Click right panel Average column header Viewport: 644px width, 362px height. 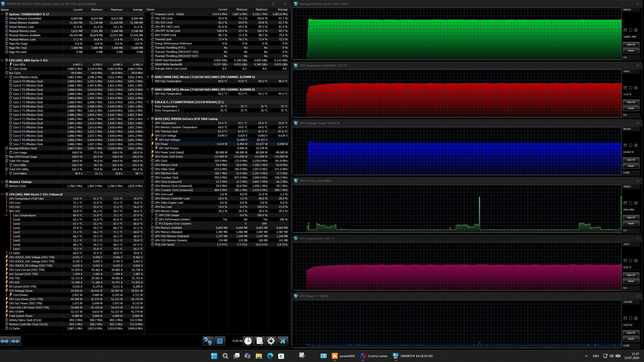(279, 10)
